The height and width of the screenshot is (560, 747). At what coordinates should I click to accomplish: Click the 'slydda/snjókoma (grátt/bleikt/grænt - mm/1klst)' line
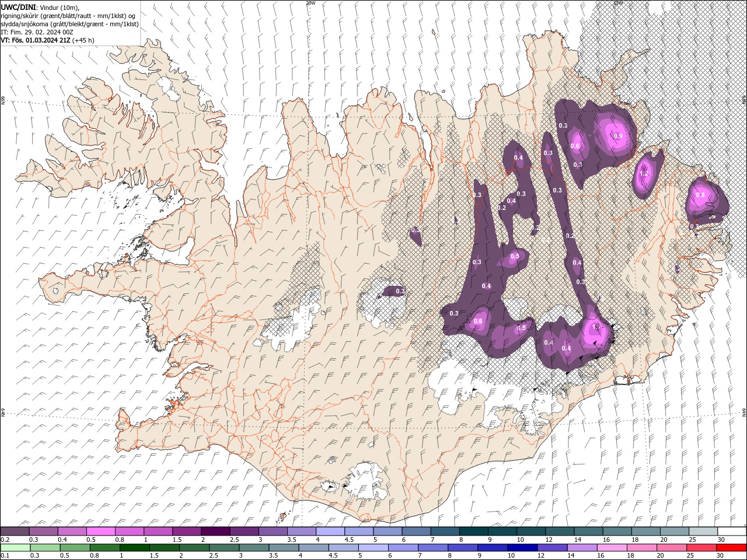pyautogui.click(x=69, y=24)
